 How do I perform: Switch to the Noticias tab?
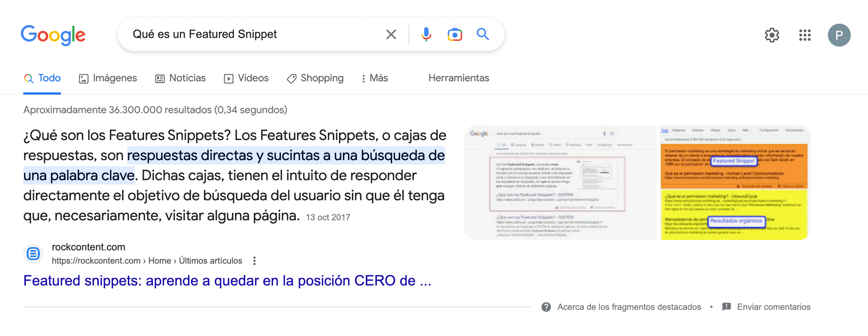pos(180,78)
